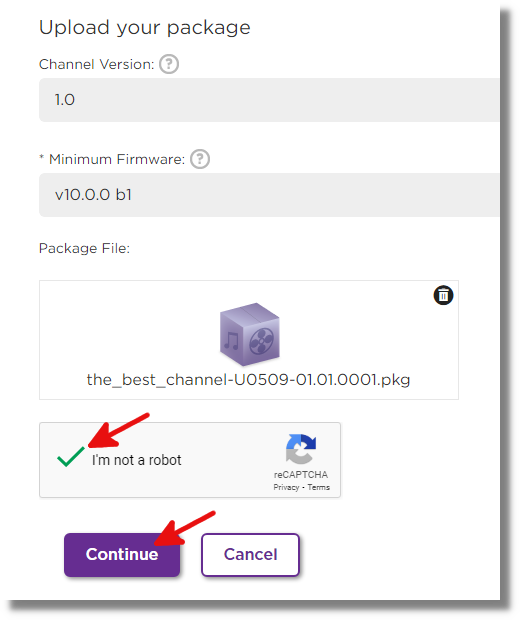
Task: Click the Upload your package heading
Action: pos(145,28)
